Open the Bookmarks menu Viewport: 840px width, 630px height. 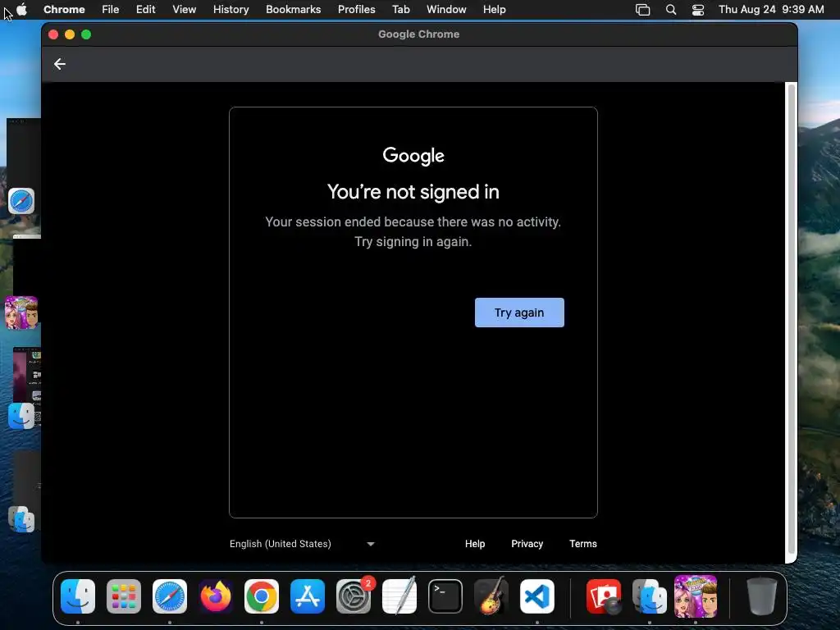[293, 10]
